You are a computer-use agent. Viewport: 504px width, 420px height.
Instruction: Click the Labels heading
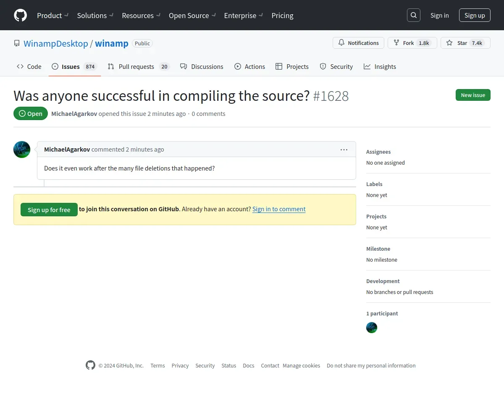pyautogui.click(x=374, y=184)
